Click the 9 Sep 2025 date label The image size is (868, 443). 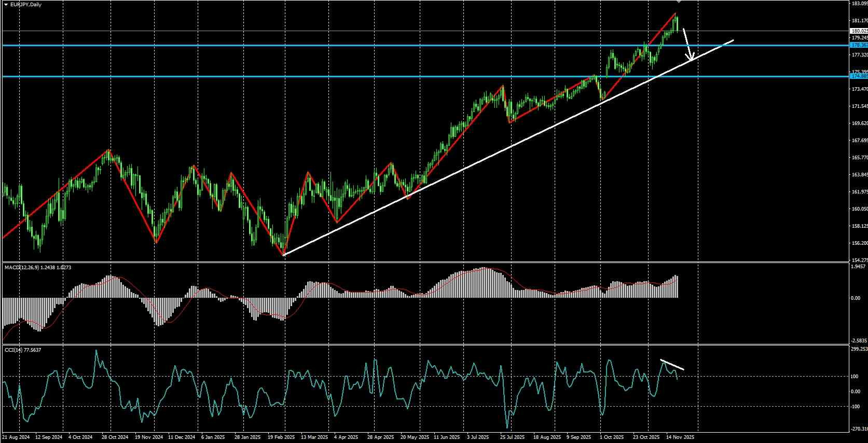coord(579,437)
